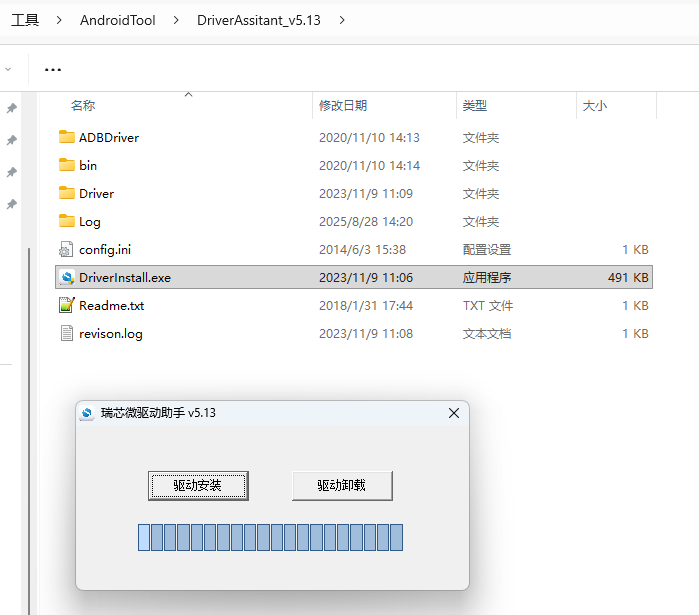Image resolution: width=699 pixels, height=615 pixels.
Task: Select DriverAssitant_v5.13 breadcrumb segment
Action: (259, 20)
